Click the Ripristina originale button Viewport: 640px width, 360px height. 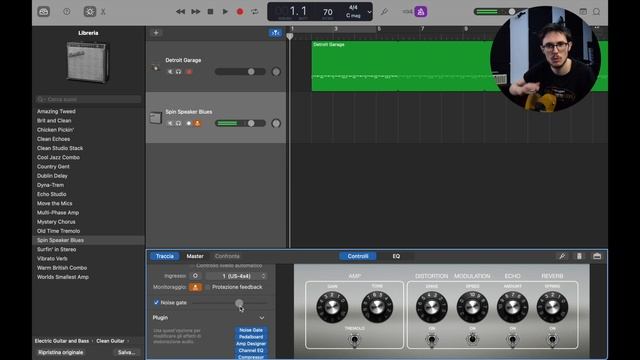(60, 352)
